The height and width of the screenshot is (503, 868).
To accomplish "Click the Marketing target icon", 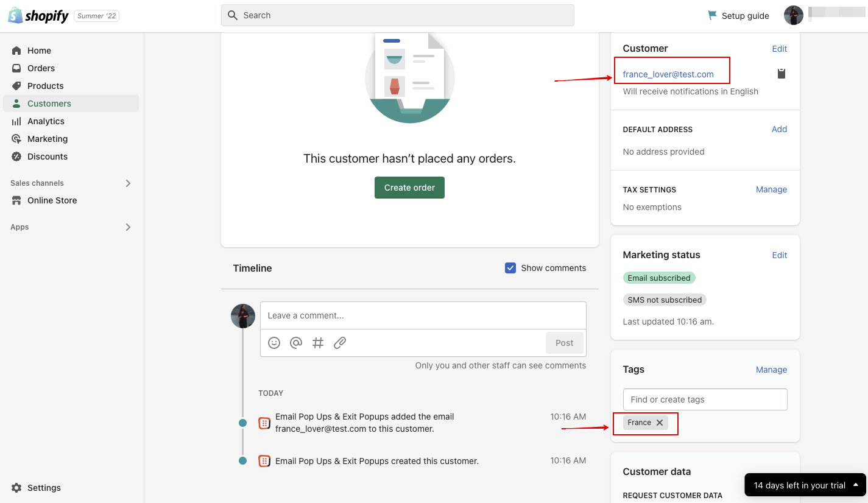I will (x=16, y=139).
